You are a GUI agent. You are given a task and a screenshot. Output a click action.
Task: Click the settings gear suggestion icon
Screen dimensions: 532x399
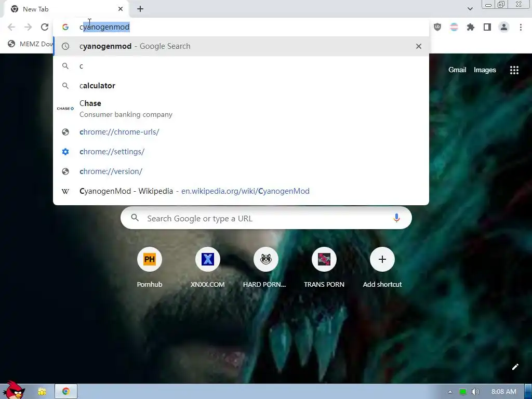pyautogui.click(x=65, y=152)
